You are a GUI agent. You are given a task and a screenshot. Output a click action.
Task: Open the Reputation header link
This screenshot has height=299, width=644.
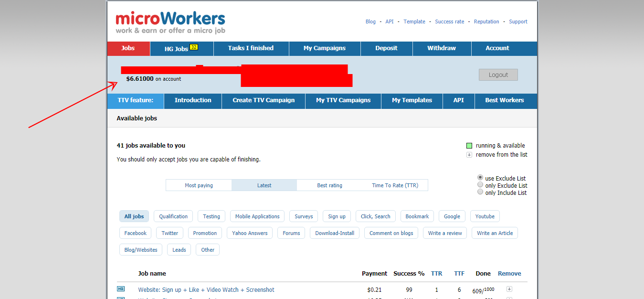click(x=486, y=21)
